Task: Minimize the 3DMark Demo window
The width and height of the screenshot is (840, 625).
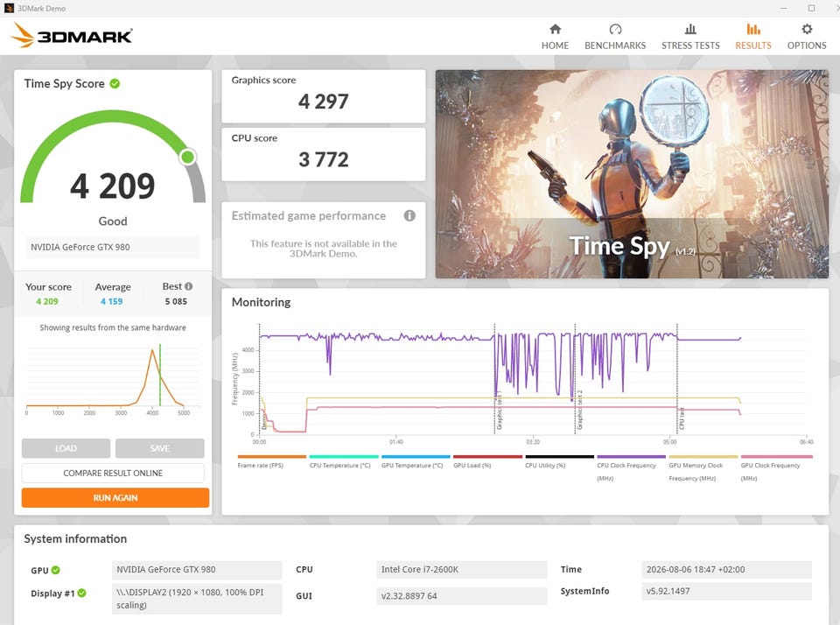Action: click(784, 8)
